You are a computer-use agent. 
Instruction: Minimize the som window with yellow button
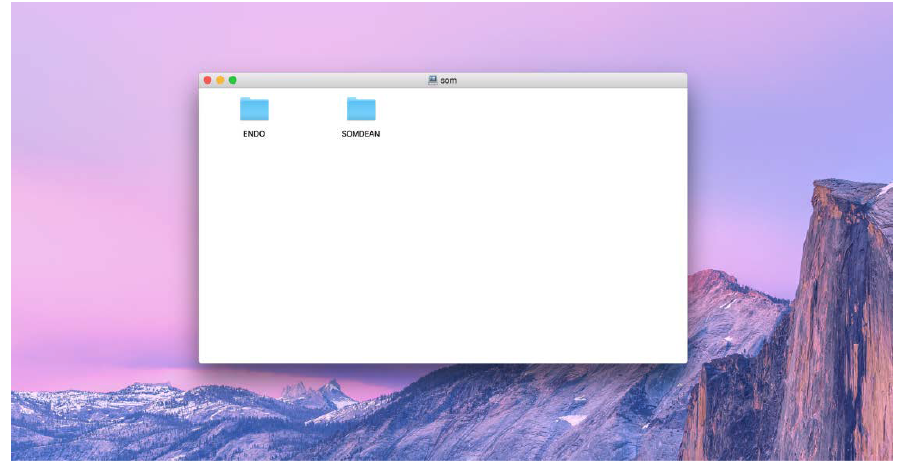(x=220, y=80)
